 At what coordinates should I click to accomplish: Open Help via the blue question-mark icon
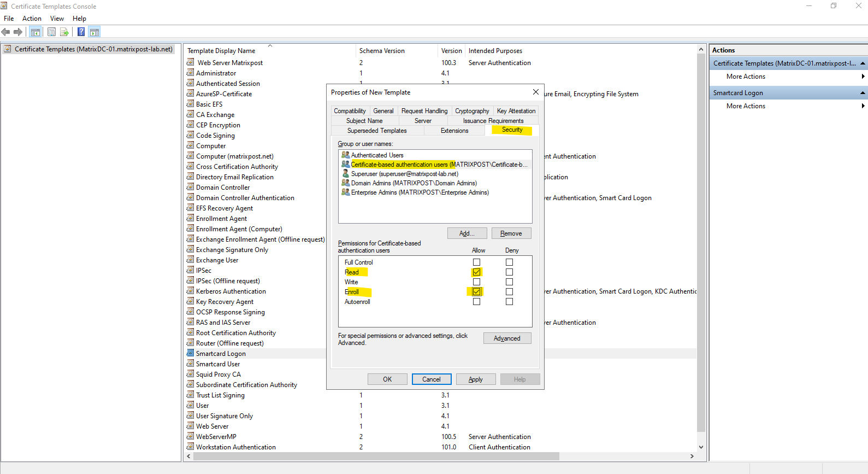[x=81, y=32]
